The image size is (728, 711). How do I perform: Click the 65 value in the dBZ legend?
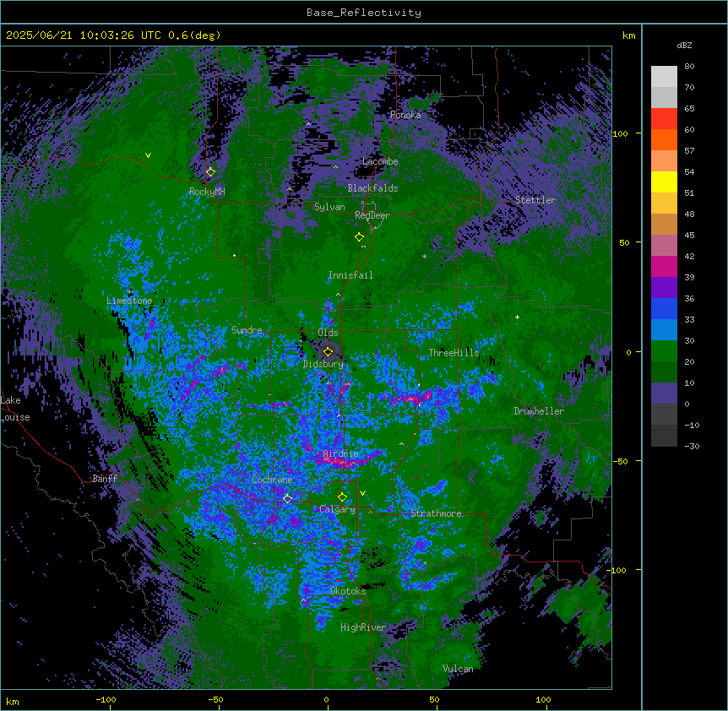[x=689, y=109]
